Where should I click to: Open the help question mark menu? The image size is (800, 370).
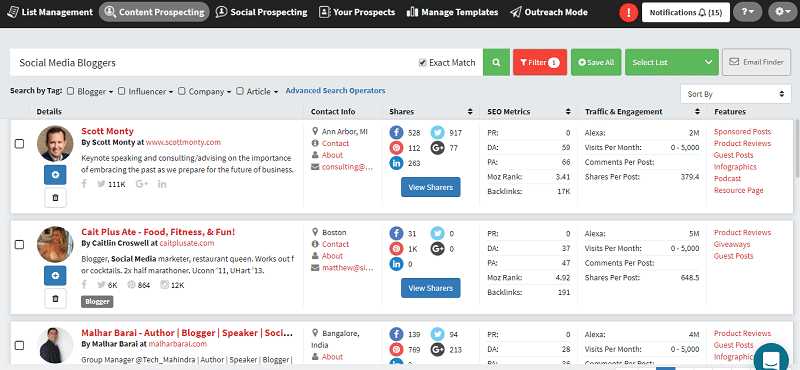(747, 12)
